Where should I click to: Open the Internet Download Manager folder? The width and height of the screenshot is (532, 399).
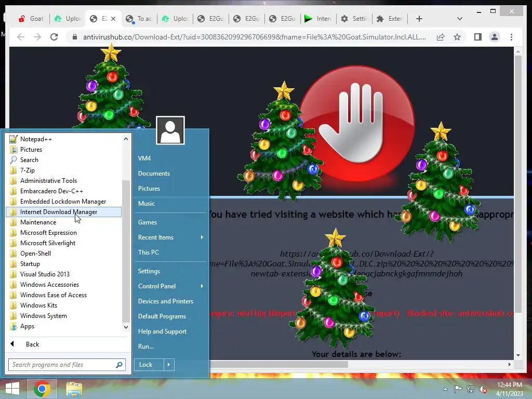pos(64,212)
